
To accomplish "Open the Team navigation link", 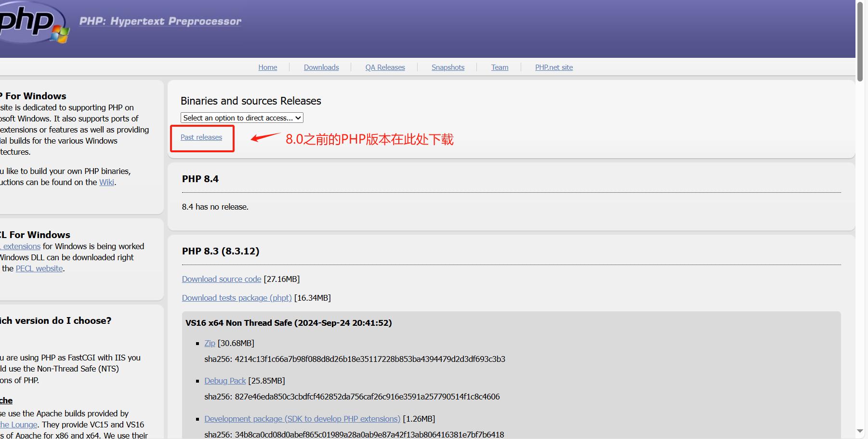I will tap(500, 67).
